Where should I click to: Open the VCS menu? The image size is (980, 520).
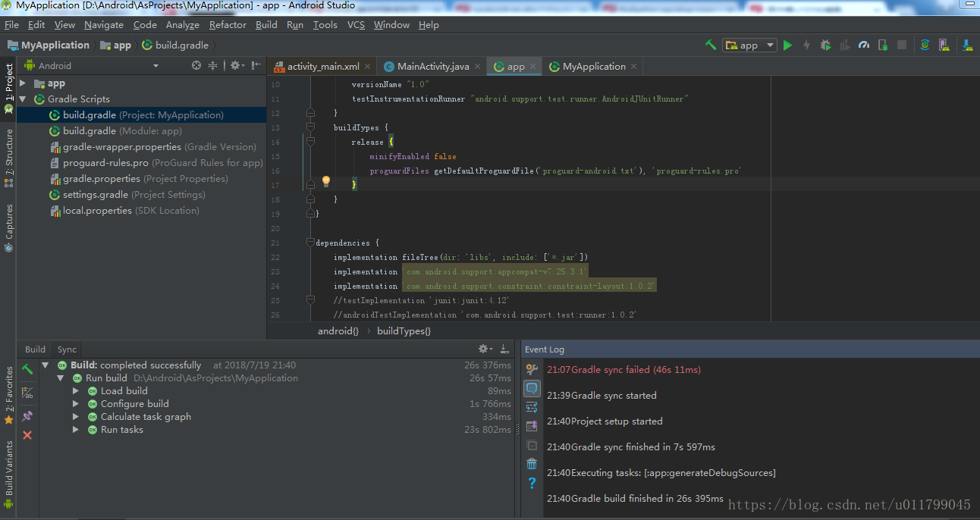click(x=356, y=24)
